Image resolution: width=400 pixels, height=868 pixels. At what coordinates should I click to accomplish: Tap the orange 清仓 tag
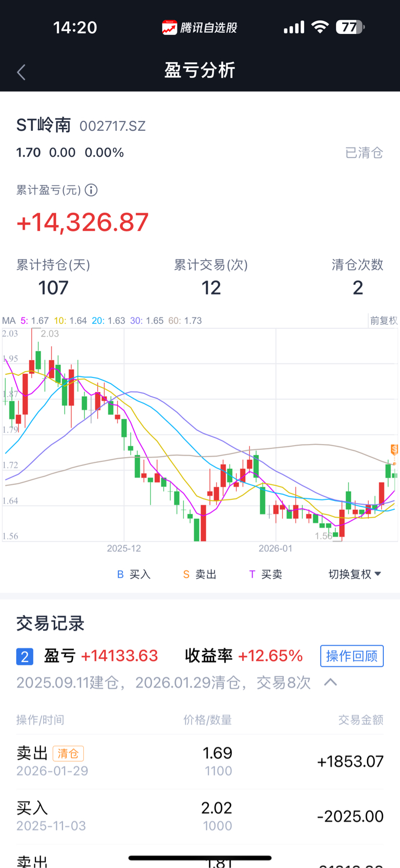click(68, 753)
